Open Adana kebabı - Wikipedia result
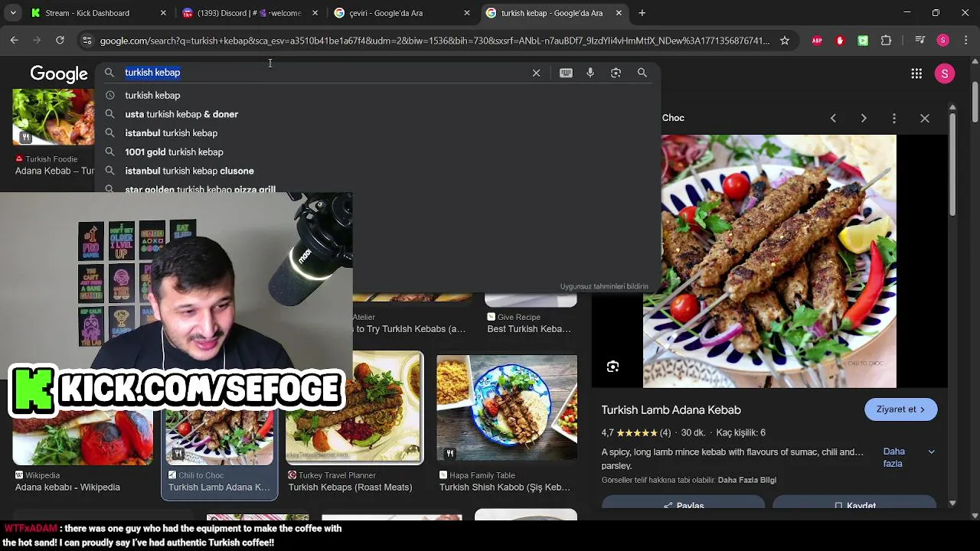Image resolution: width=980 pixels, height=551 pixels. (x=67, y=487)
